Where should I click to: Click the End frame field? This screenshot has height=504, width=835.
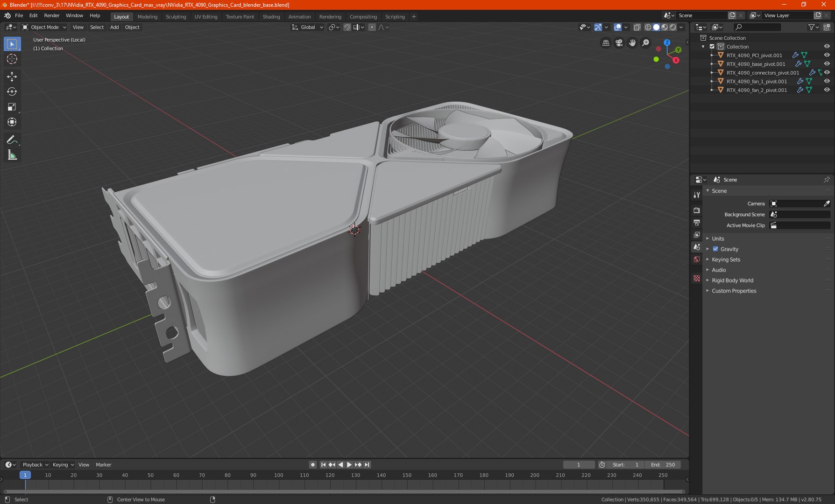pyautogui.click(x=663, y=465)
